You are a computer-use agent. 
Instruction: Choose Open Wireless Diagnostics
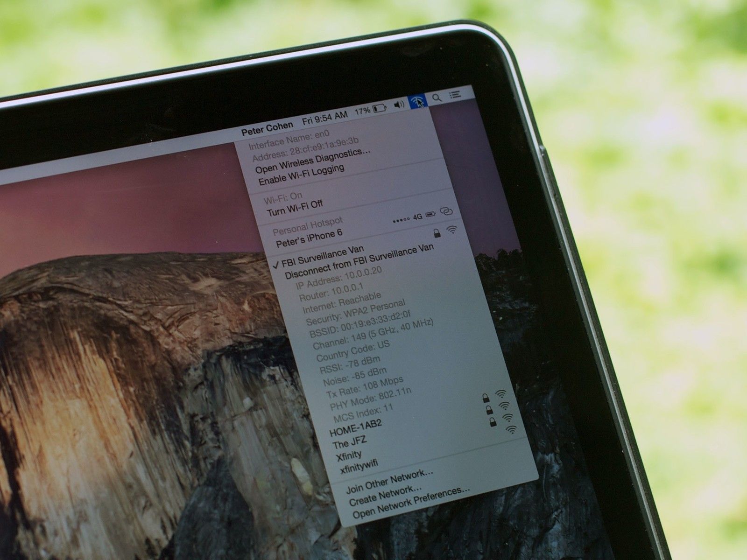coord(313,160)
